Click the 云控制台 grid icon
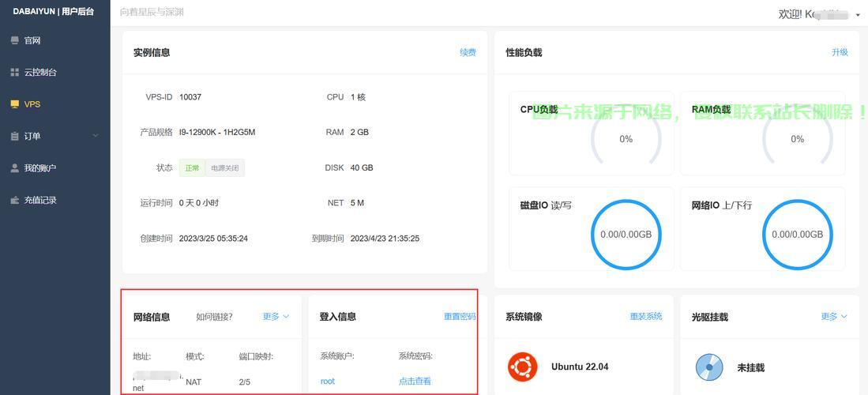The width and height of the screenshot is (868, 395). tap(14, 73)
